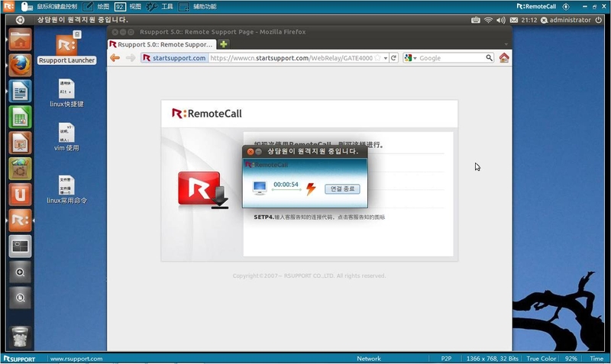This screenshot has width=611, height=364.
Task: Open LibreOffice Writer in the dock
Action: [20, 91]
